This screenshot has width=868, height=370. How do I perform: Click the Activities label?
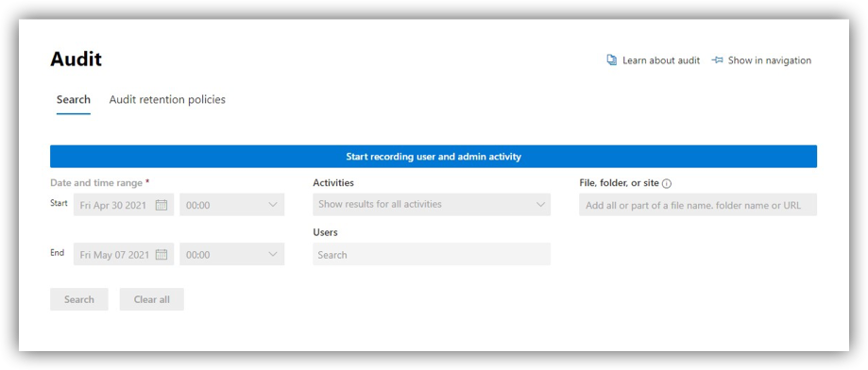(333, 182)
